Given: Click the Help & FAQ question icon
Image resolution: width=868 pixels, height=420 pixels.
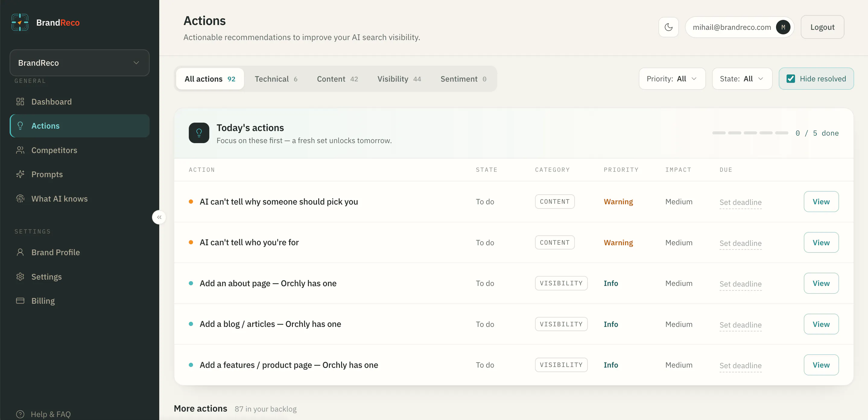Looking at the screenshot, I should pos(20,414).
